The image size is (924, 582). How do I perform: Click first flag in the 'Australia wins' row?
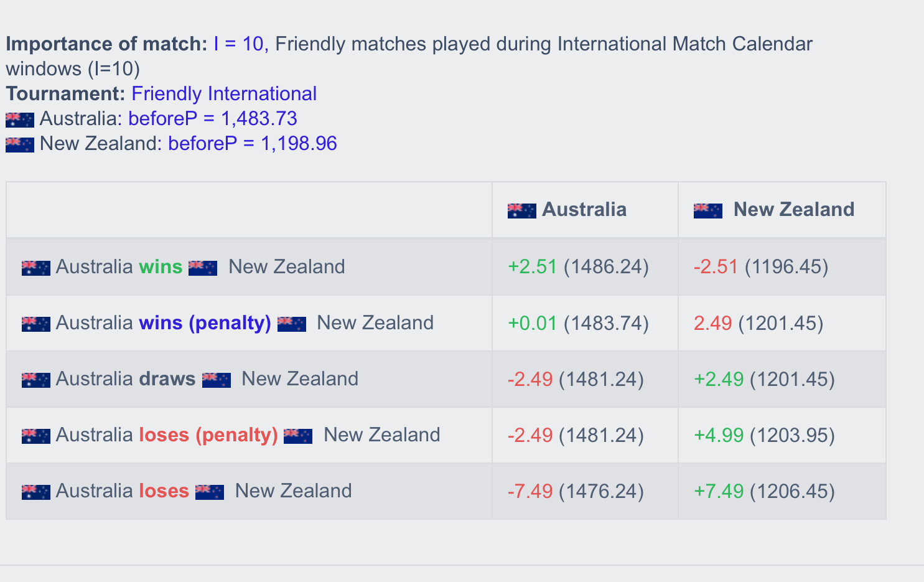[35, 268]
